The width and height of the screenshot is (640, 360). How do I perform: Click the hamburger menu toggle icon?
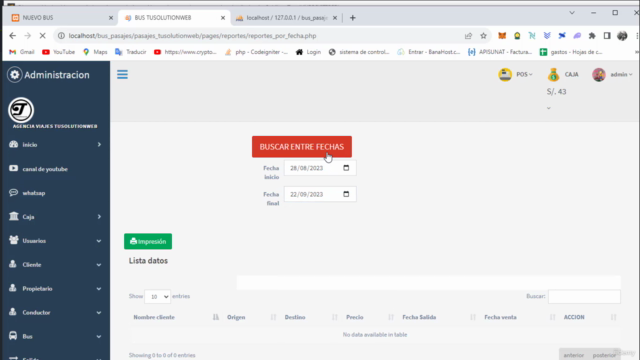[122, 75]
